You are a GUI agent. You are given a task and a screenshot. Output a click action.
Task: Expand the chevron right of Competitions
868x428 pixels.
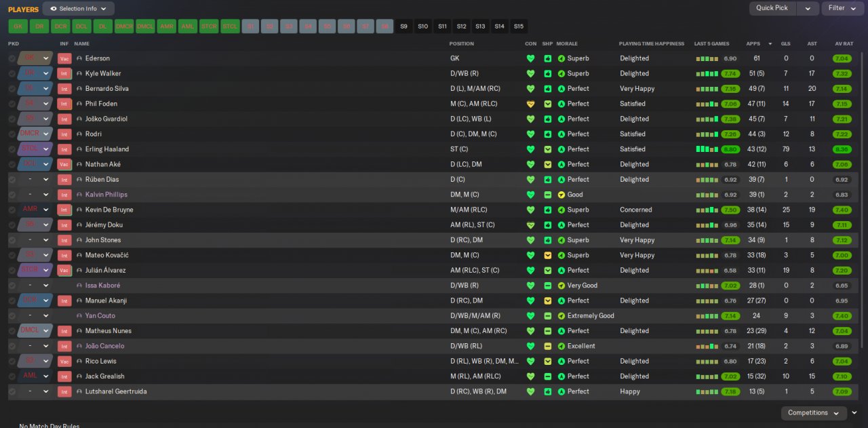854,413
